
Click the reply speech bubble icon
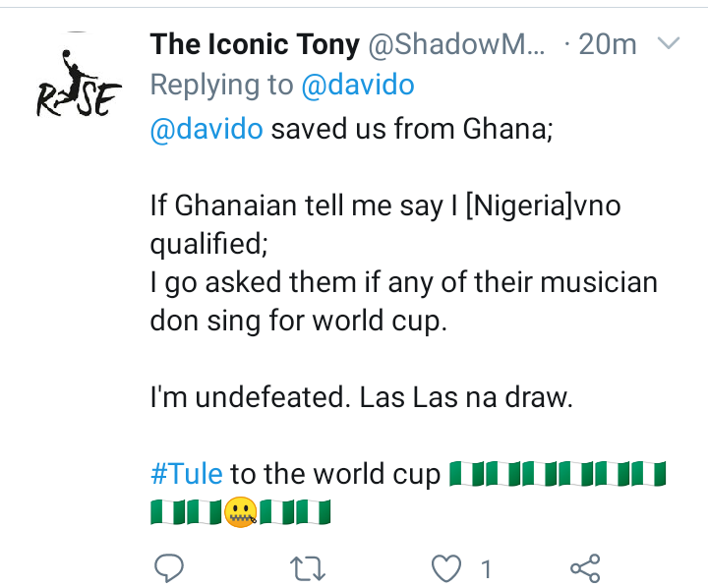pos(171,567)
